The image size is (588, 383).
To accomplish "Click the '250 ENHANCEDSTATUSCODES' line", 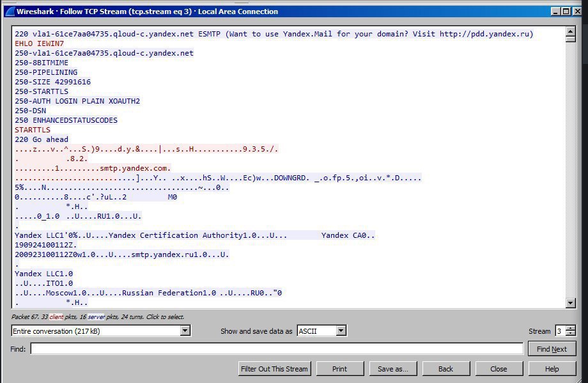I will pos(66,120).
